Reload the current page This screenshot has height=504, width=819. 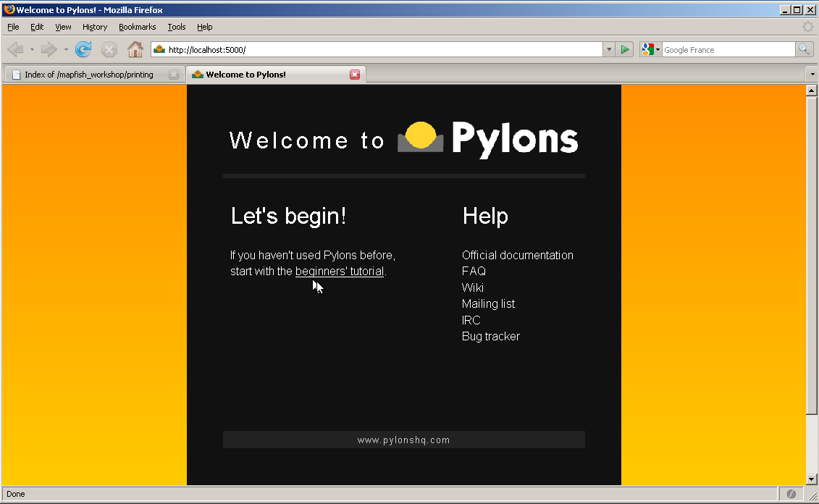pyautogui.click(x=83, y=50)
